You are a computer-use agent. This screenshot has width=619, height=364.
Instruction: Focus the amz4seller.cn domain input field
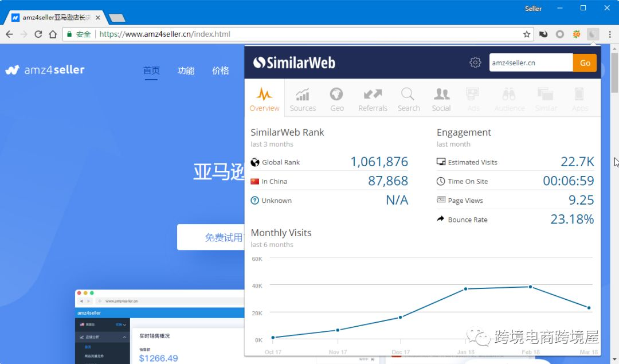[531, 63]
